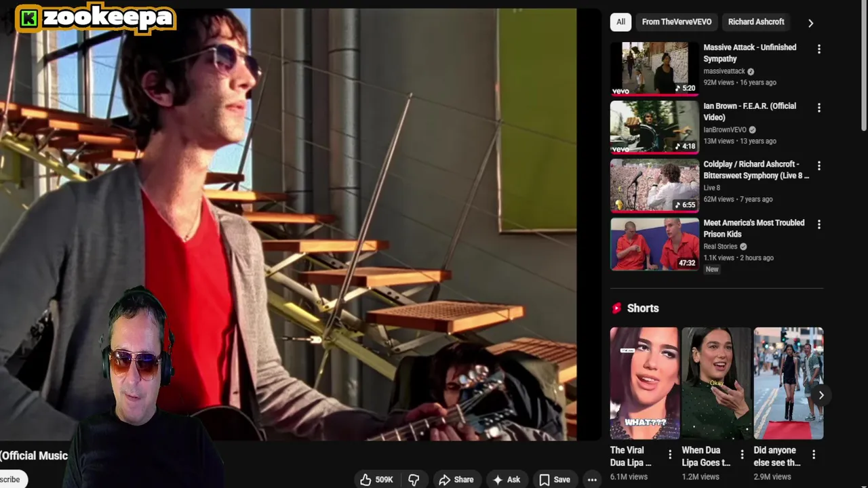Open more actions ellipsis below video
Screen dimensions: 868x488
[592, 479]
